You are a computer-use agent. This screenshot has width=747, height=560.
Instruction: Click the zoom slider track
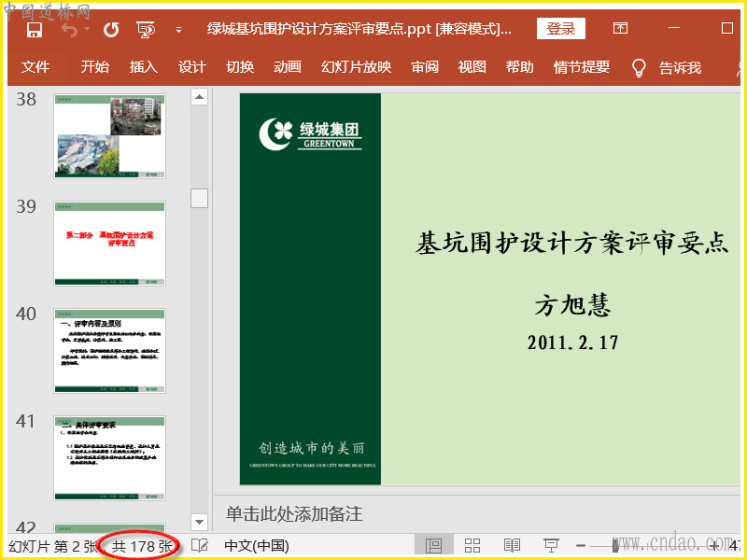648,546
